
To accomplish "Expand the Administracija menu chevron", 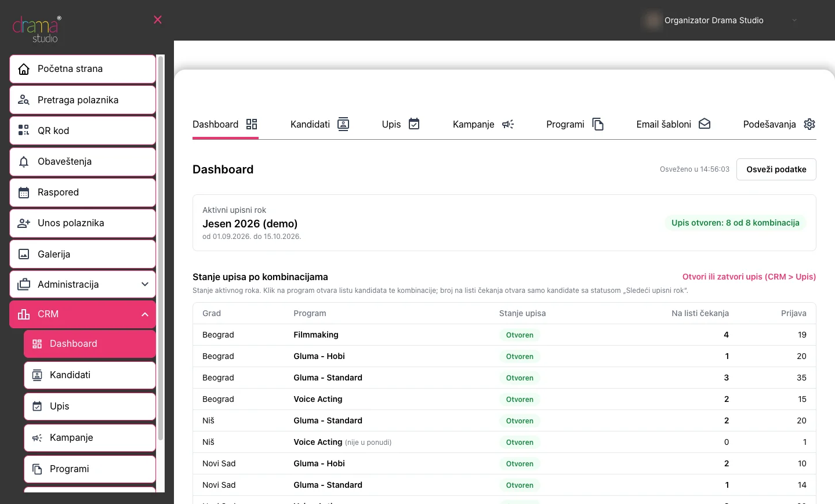I will point(145,284).
